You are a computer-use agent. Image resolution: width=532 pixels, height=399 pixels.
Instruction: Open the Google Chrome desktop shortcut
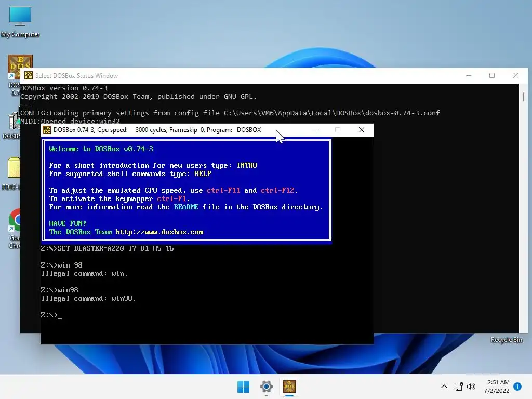tap(15, 229)
